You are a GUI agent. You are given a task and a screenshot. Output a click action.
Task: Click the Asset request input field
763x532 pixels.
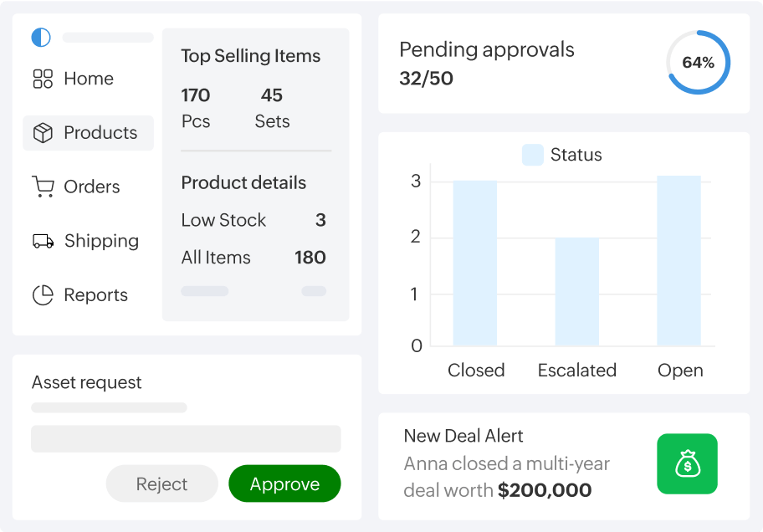[x=186, y=439]
